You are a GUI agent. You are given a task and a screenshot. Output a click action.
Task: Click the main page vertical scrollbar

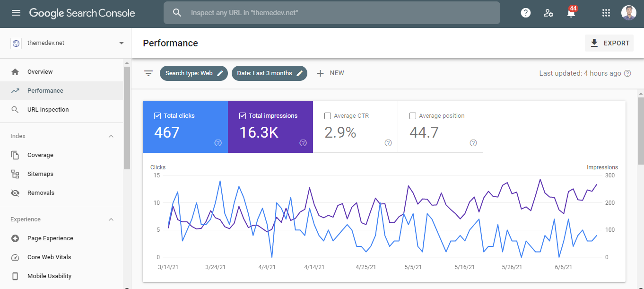641,131
